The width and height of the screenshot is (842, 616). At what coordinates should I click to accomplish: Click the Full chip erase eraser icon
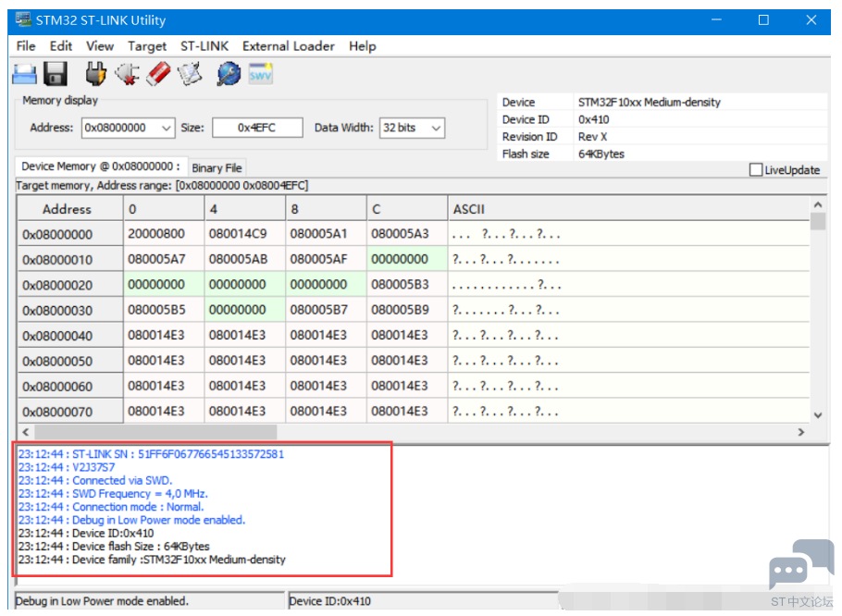158,74
